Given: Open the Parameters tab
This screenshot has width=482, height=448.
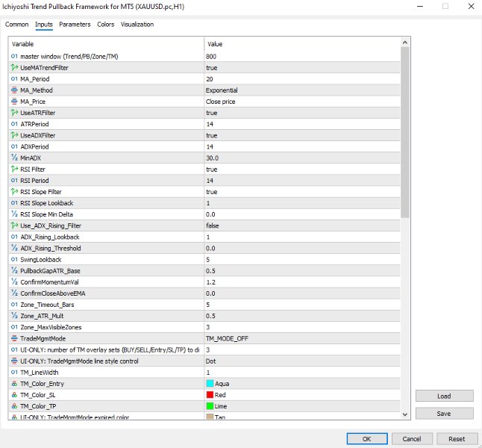Looking at the screenshot, I should (x=75, y=25).
